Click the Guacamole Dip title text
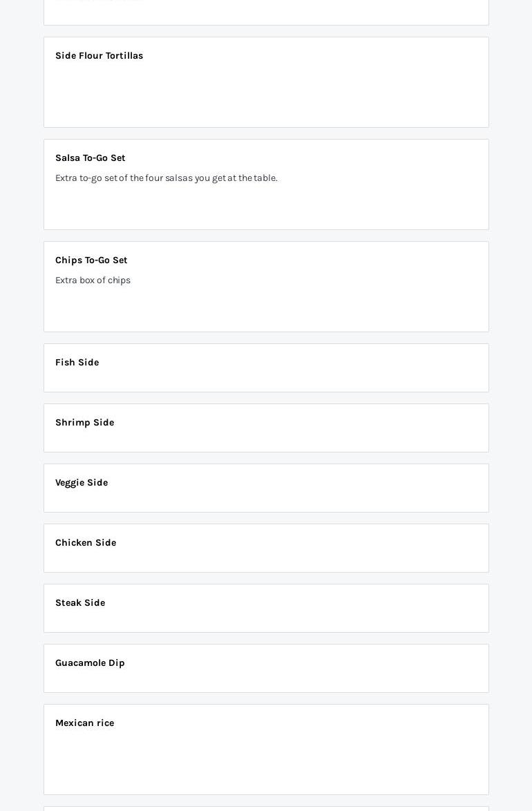Image resolution: width=532 pixels, height=811 pixels. click(x=90, y=663)
